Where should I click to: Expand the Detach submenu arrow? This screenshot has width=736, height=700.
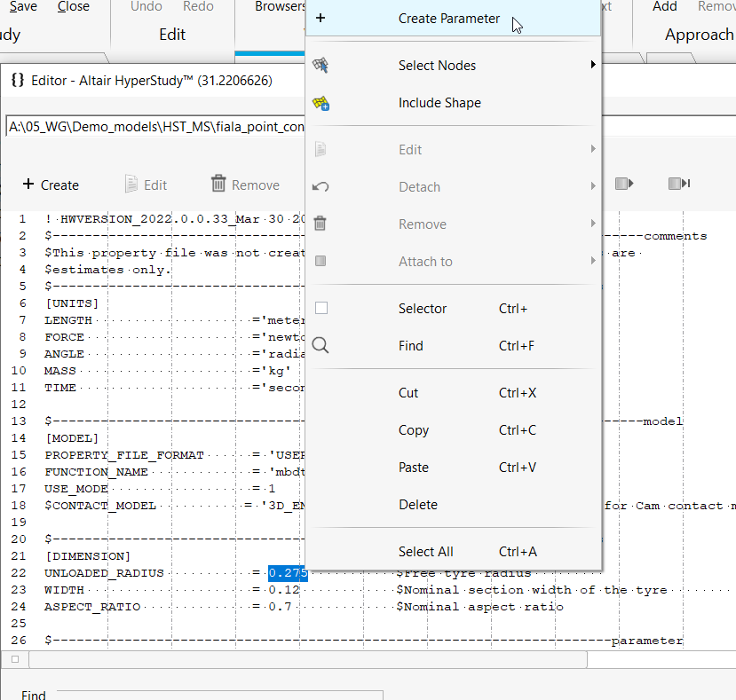coord(593,186)
